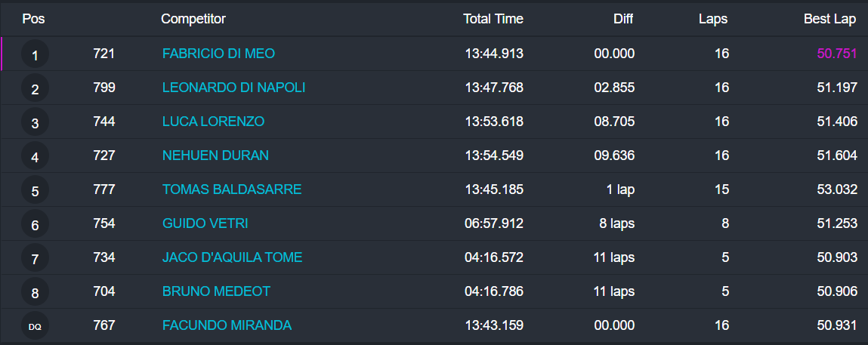The height and width of the screenshot is (345, 868).
Task: Click the position 8 circle badge
Action: [x=35, y=293]
